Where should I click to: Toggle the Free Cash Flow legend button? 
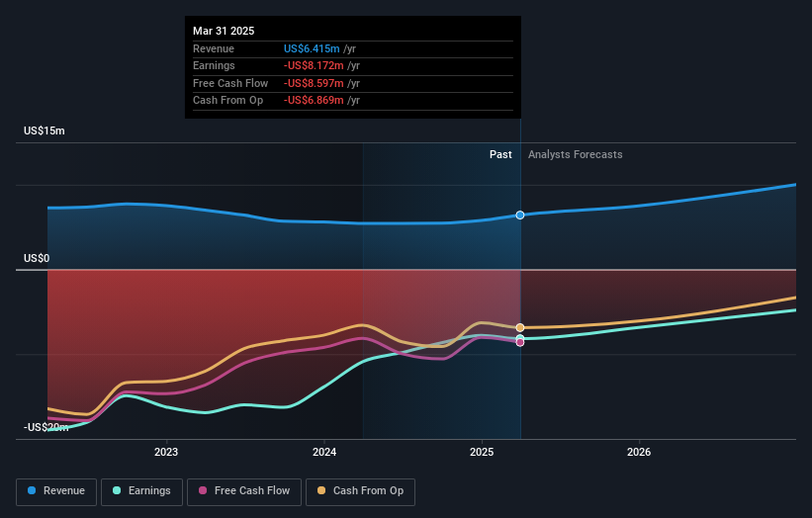click(x=244, y=491)
